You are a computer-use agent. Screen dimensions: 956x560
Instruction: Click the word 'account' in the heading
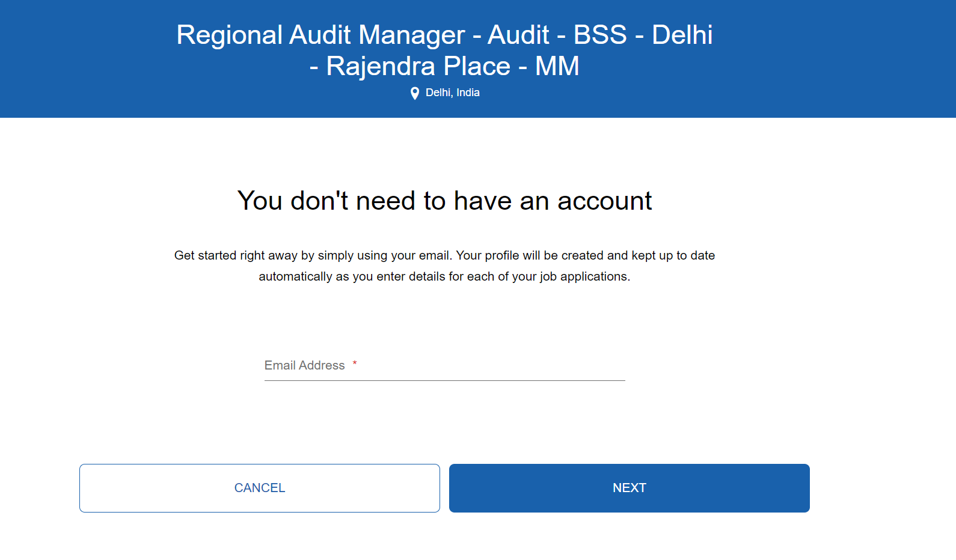(604, 201)
